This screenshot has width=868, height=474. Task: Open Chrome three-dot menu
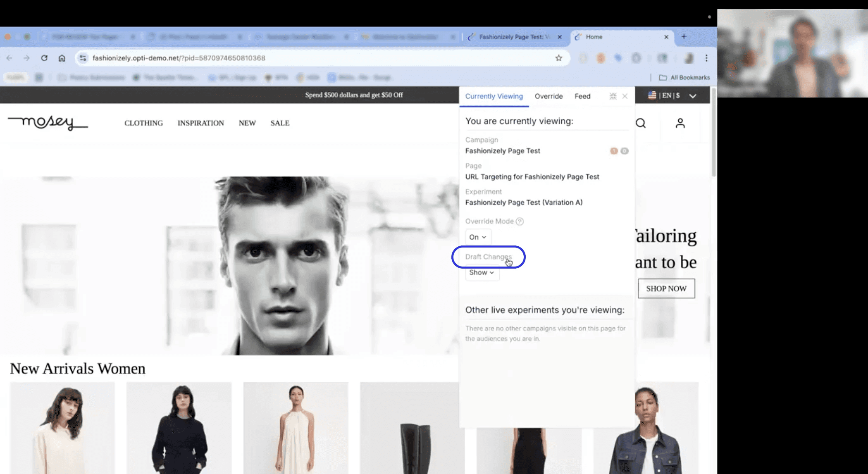(x=706, y=58)
